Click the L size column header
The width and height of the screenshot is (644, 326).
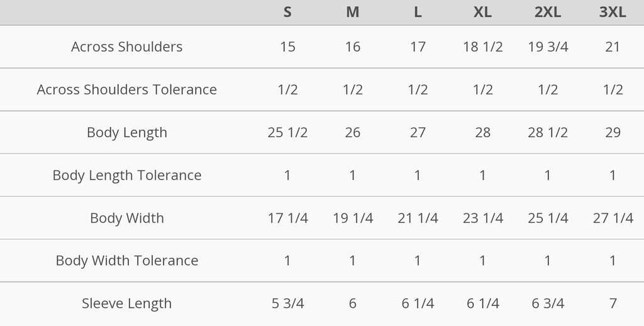[x=418, y=13]
